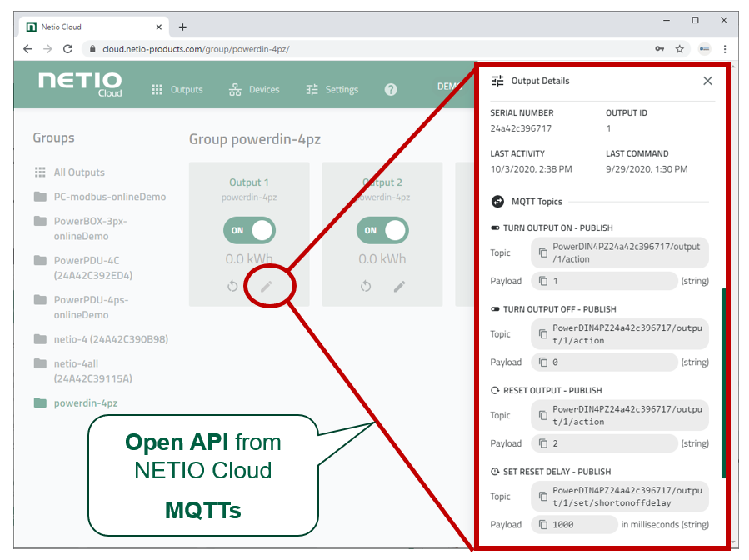The height and width of the screenshot is (560, 749).
Task: Close the Netio Cloud tab
Action: click(159, 27)
